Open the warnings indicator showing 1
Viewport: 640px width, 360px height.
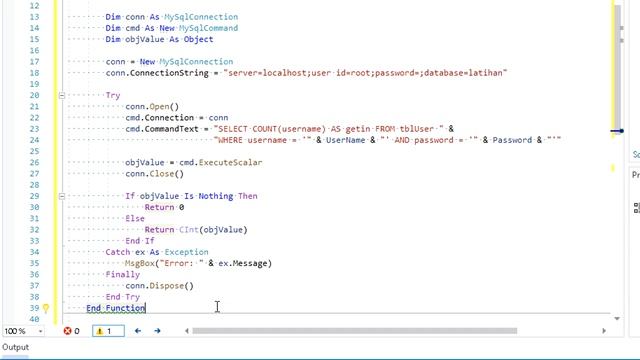pos(108,331)
